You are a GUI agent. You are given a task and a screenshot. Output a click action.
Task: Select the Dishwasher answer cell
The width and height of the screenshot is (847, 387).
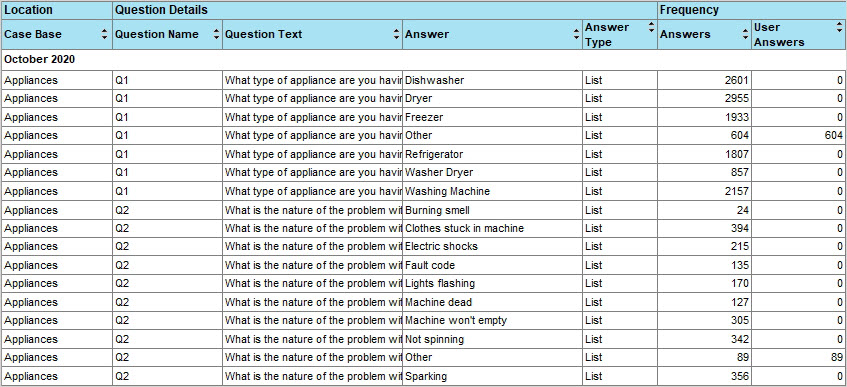tap(492, 81)
